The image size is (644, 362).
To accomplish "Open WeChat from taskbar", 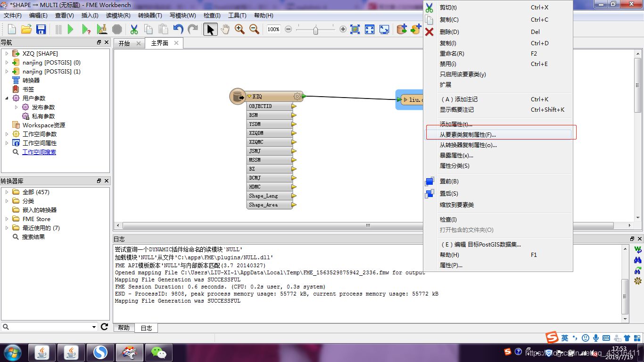I will [158, 353].
